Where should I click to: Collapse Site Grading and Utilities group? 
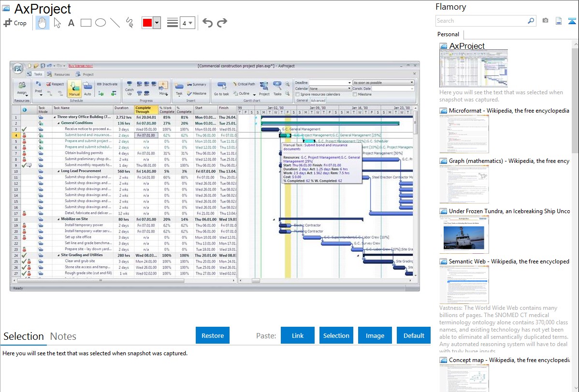(x=58, y=255)
